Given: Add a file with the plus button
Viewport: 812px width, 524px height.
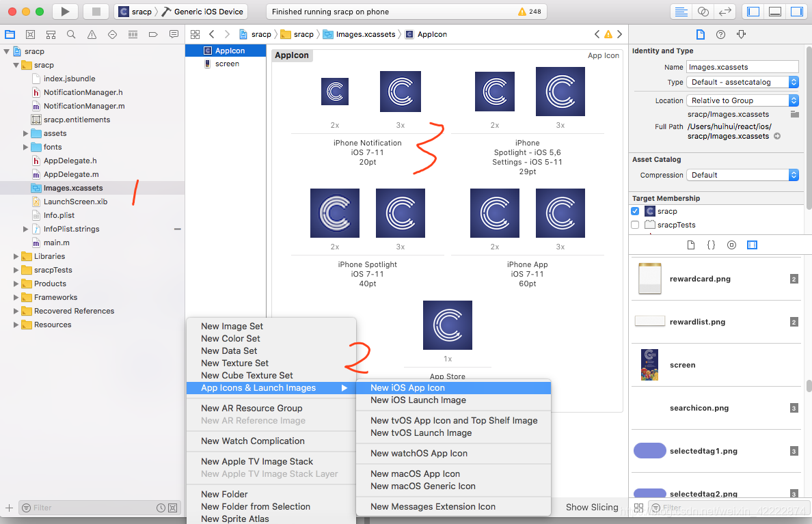Looking at the screenshot, I should click(x=9, y=508).
